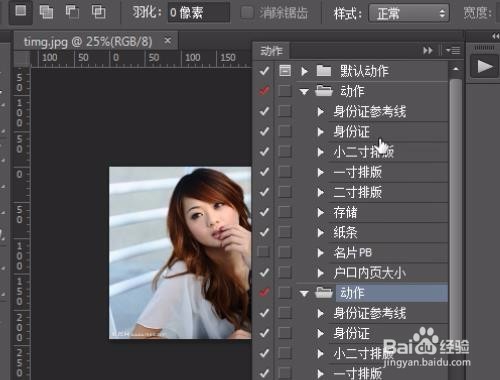Expand the 存储 action steps

coord(321,212)
